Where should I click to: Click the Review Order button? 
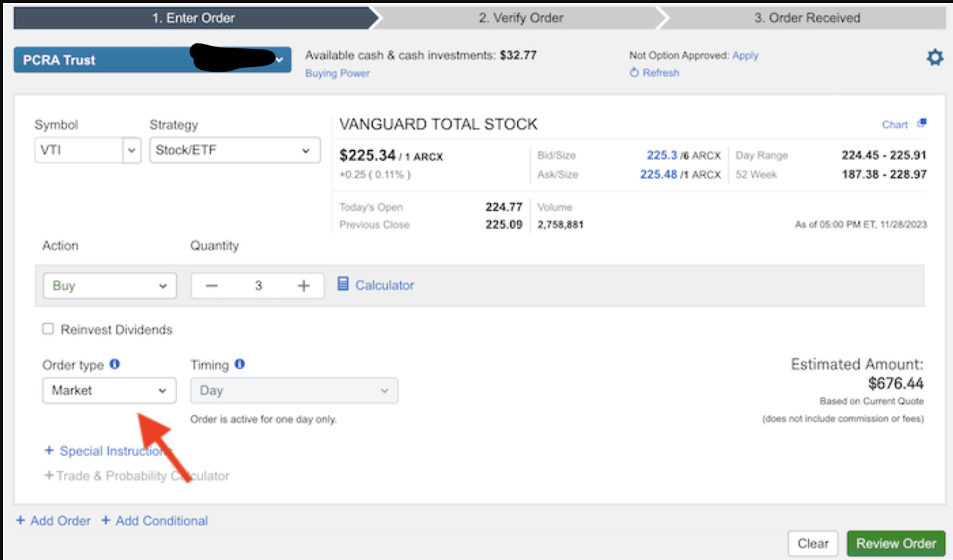[x=896, y=543]
